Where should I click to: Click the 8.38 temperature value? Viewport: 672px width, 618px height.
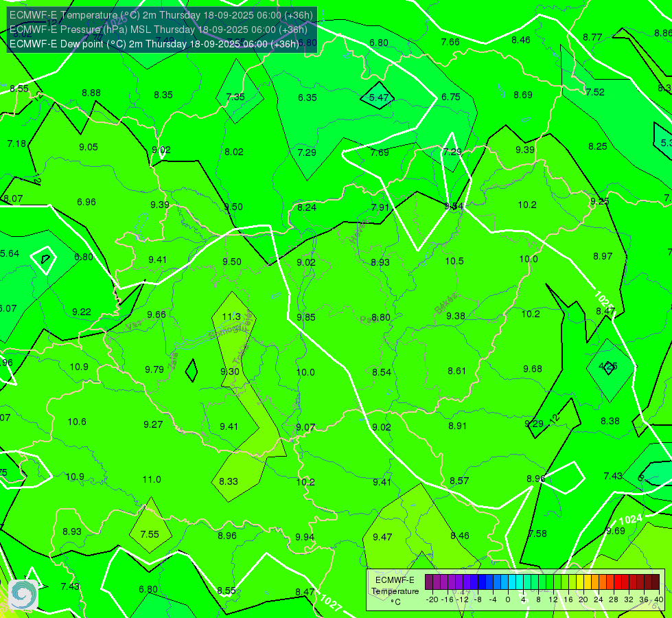click(610, 421)
